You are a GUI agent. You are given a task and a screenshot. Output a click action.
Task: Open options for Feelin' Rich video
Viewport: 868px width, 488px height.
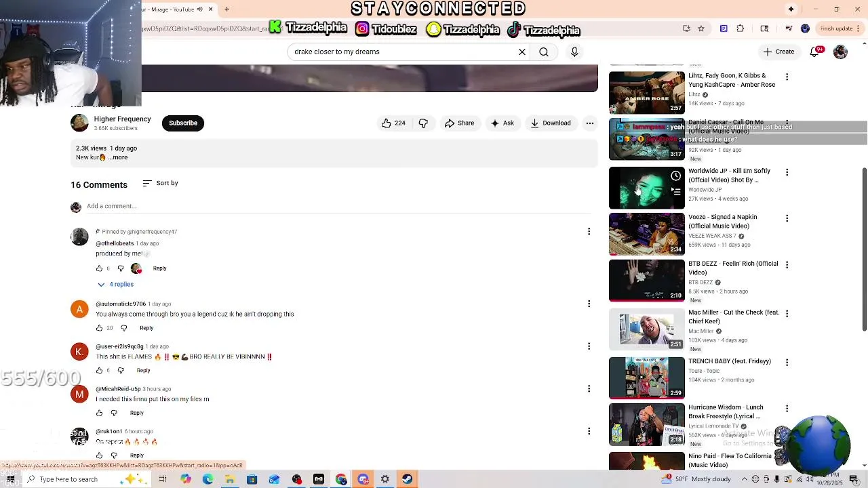(787, 265)
